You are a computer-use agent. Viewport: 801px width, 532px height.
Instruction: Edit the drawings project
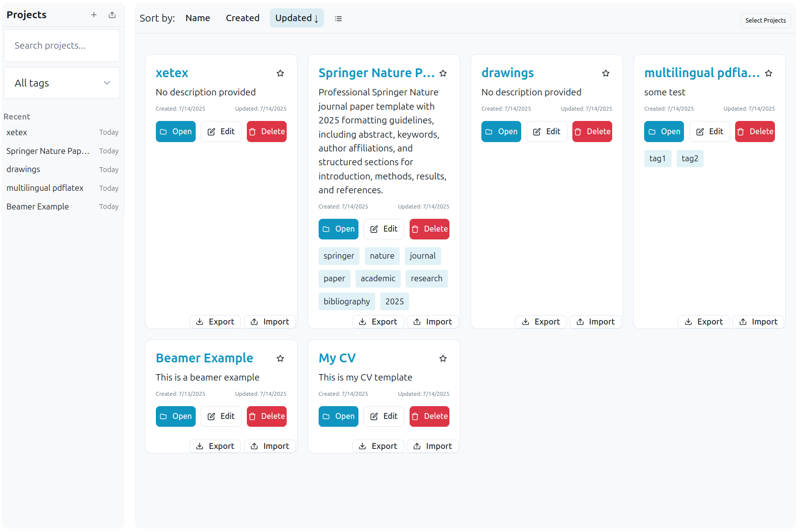(547, 132)
